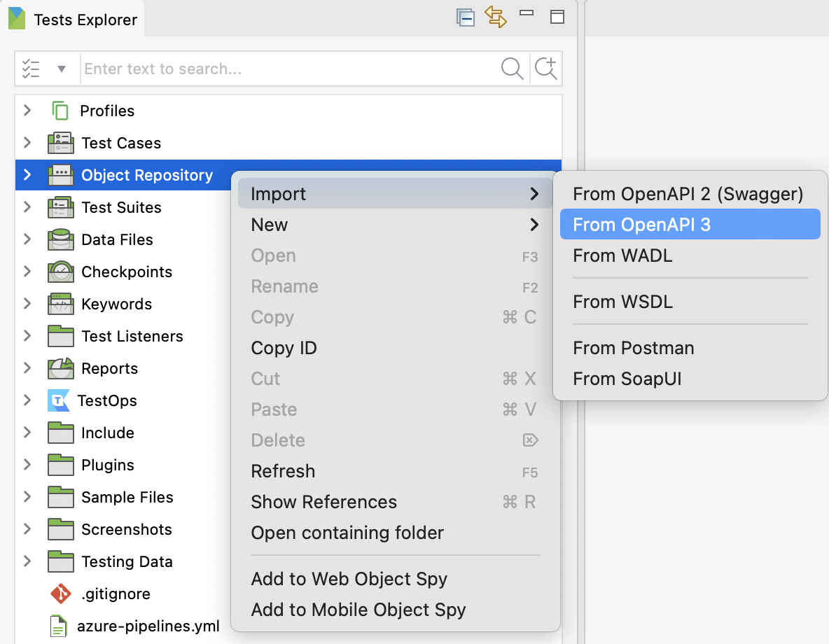
Task: Click the search text field
Action: click(288, 69)
